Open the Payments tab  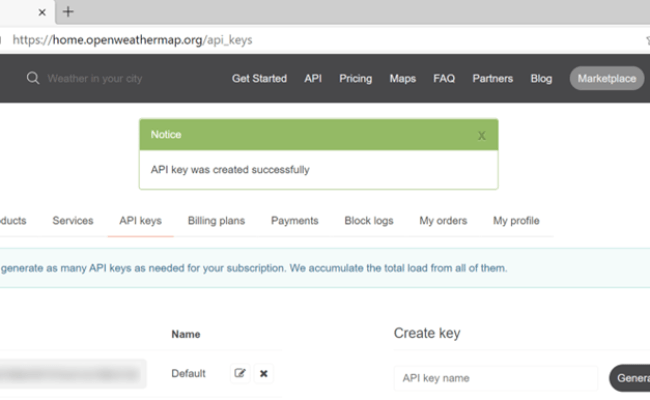point(295,221)
